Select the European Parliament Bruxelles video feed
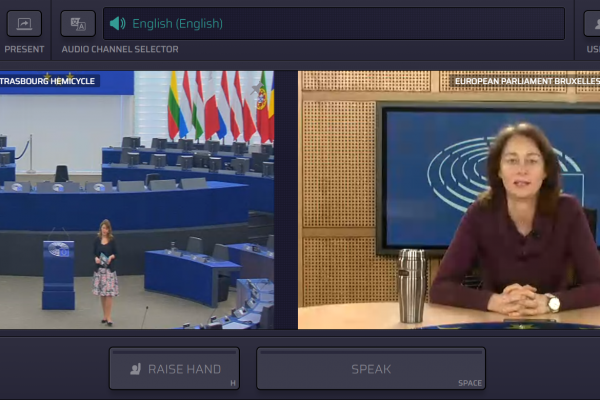 coord(449,200)
